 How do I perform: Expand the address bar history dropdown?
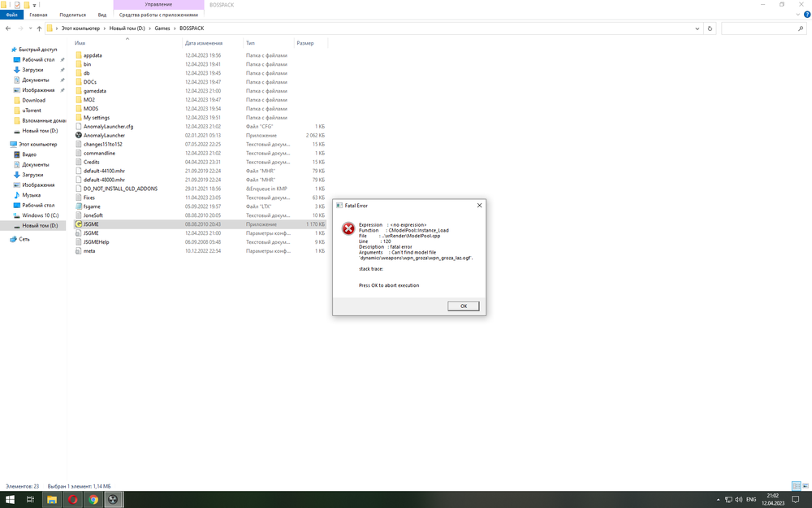tap(697, 28)
